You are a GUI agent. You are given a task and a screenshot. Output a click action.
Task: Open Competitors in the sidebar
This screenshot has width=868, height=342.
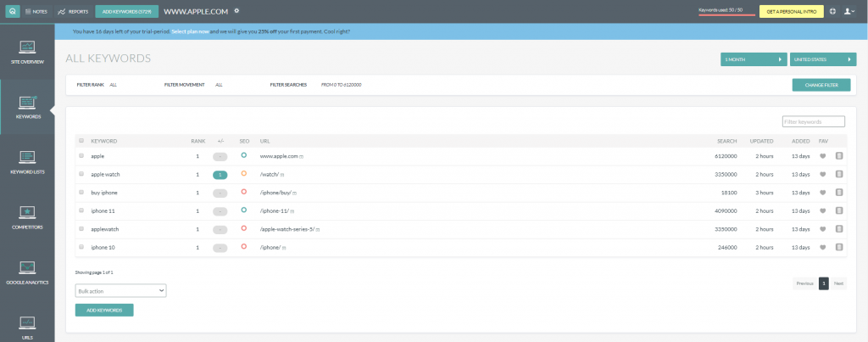pyautogui.click(x=27, y=217)
